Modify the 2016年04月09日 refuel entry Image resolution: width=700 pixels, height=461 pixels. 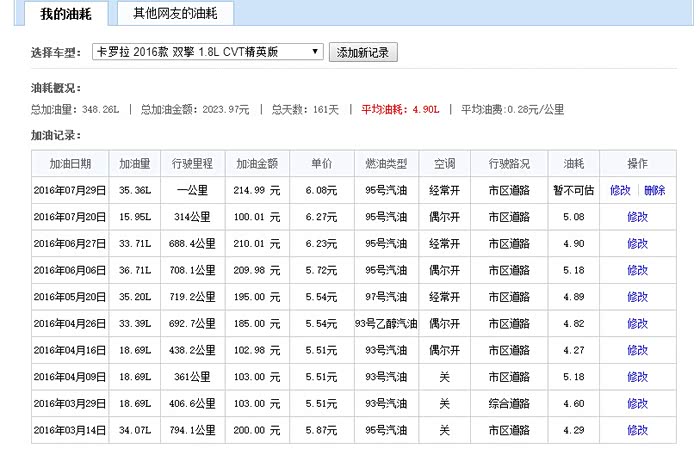(x=637, y=377)
